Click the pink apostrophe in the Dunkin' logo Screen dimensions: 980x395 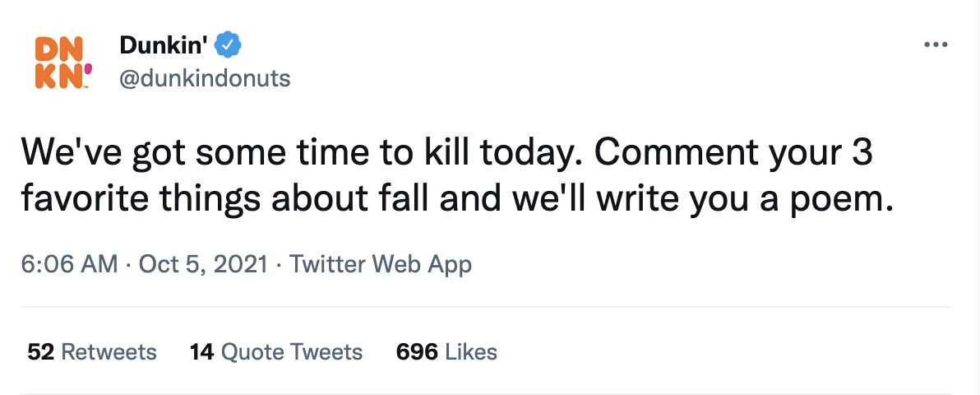point(89,80)
